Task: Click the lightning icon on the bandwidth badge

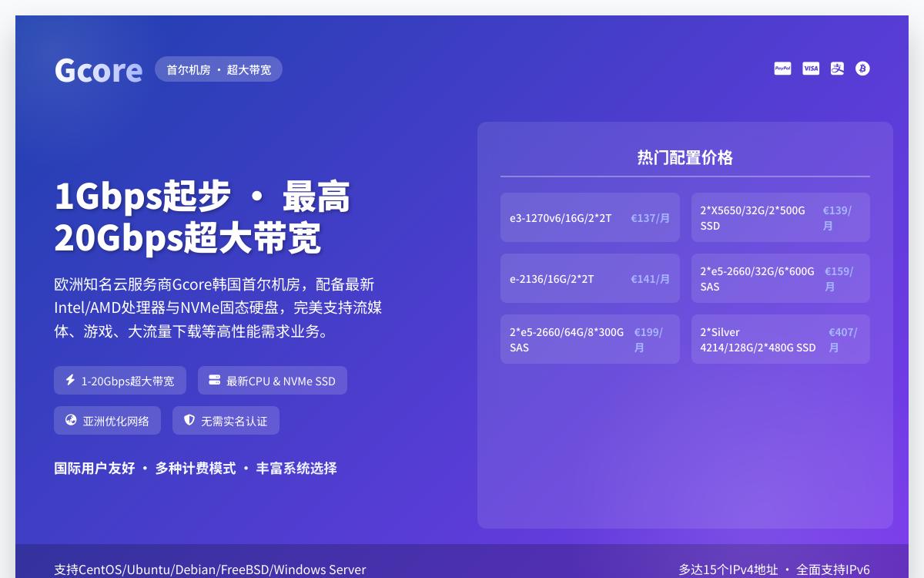Action: 70,380
